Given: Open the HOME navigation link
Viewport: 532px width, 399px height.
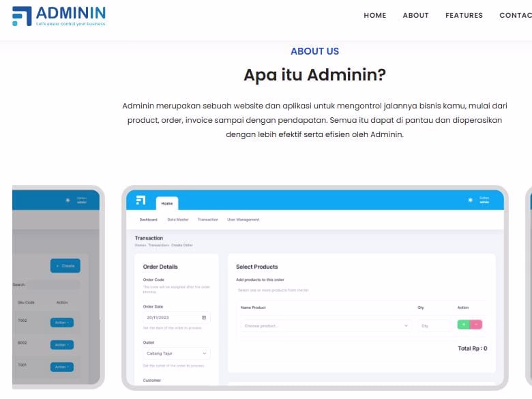Looking at the screenshot, I should click(375, 15).
